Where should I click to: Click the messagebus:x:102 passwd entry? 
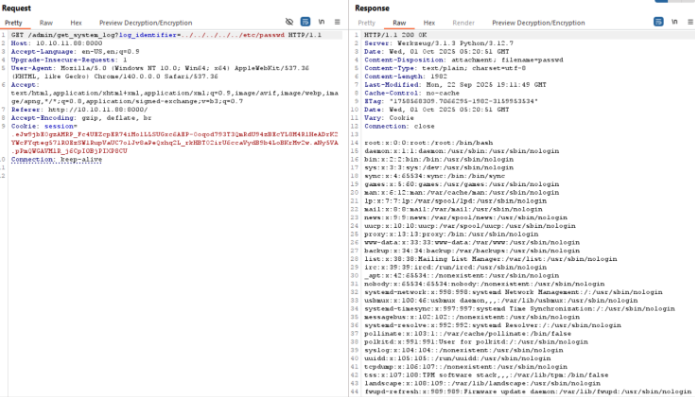tap(472, 316)
